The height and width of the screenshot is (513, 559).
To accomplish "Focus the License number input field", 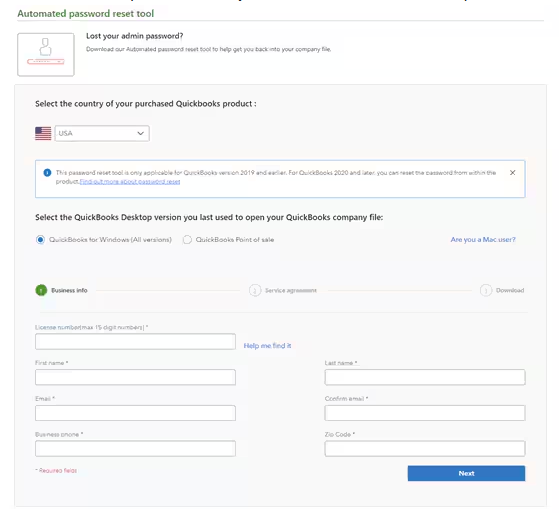I will (x=135, y=342).
